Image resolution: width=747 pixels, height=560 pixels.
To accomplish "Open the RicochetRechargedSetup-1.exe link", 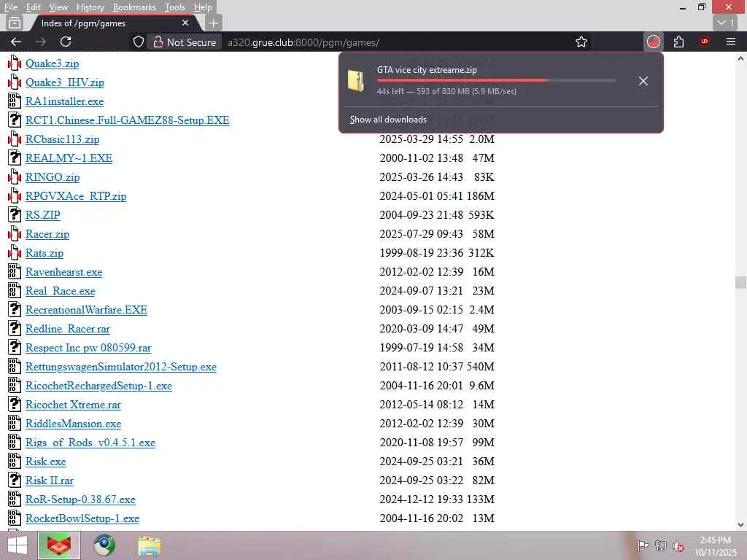I will (98, 386).
